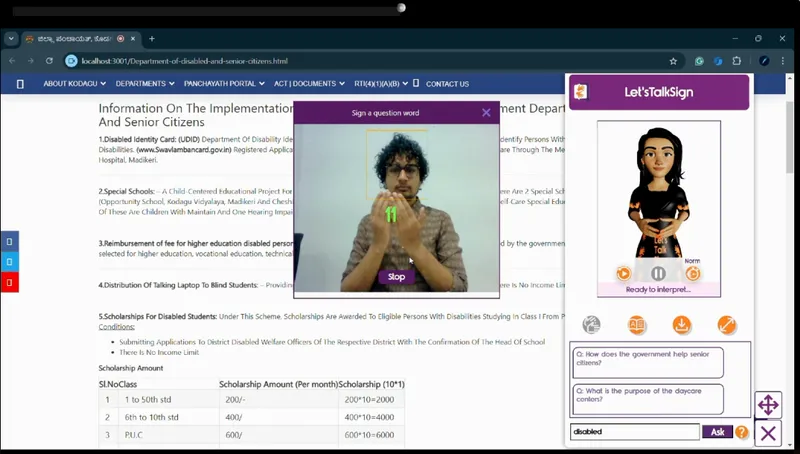This screenshot has height=454, width=800.
Task: Click 'Ready to interpret...' status text
Action: [658, 290]
